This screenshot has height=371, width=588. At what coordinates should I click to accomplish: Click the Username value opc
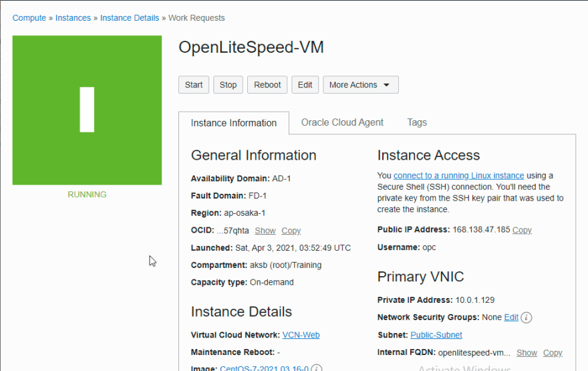(x=429, y=247)
